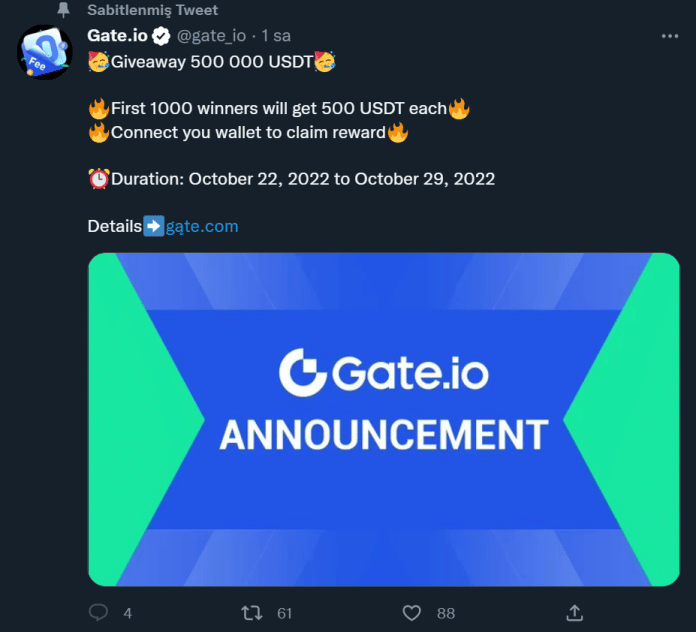Open the tweet via the '1 sa' timestamp
The image size is (696, 632).
click(x=276, y=37)
